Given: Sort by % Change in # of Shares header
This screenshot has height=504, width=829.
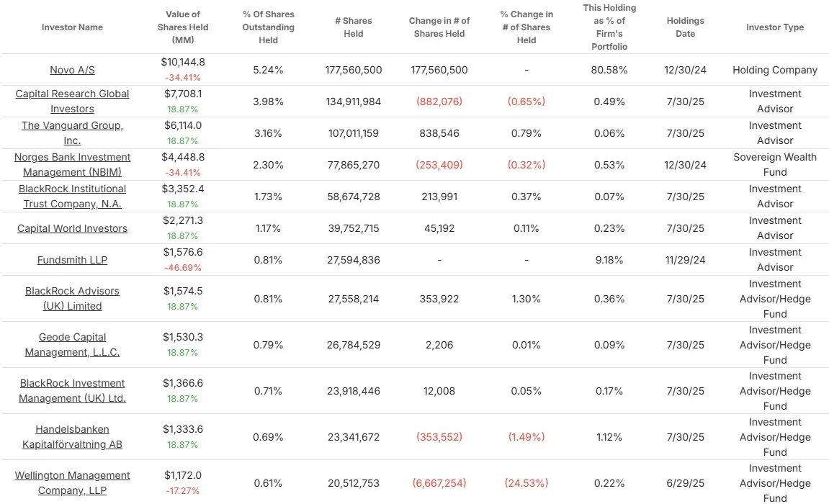Looking at the screenshot, I should click(x=526, y=27).
